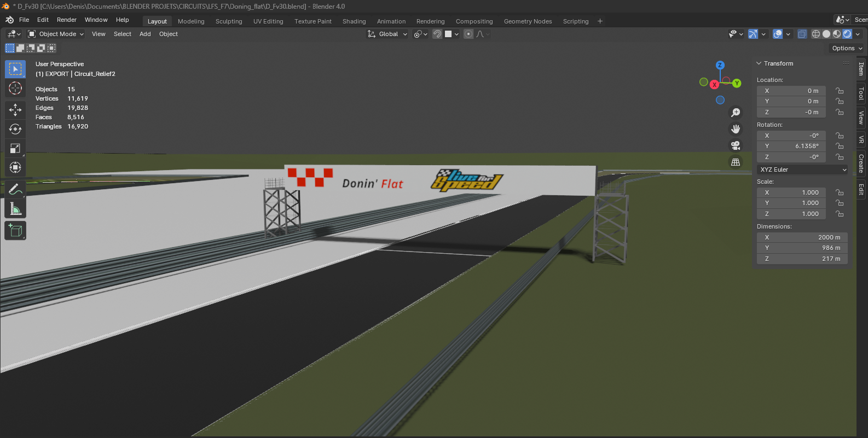Click the pan view hand icon
The image size is (868, 438).
coord(736,129)
